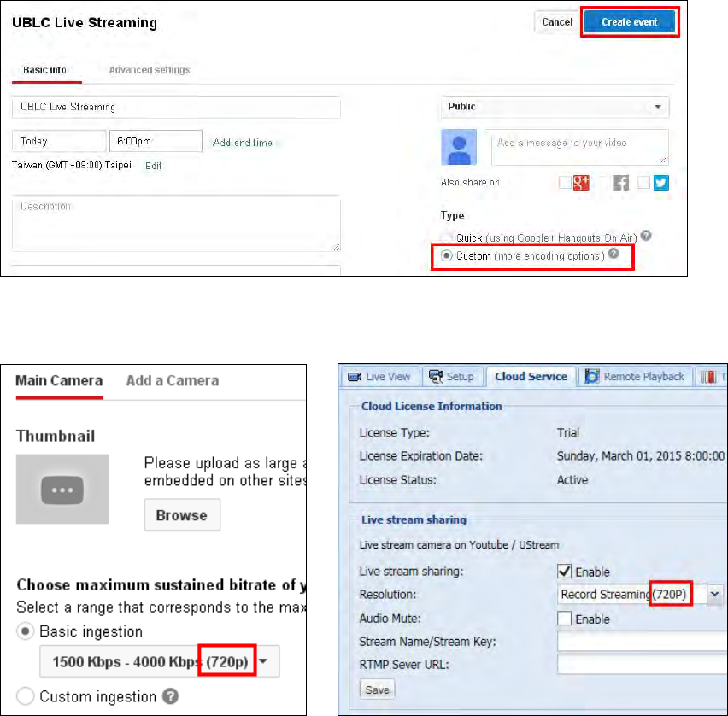Click the help icon beside the Custom option
This screenshot has width=728, height=716.
click(x=614, y=254)
